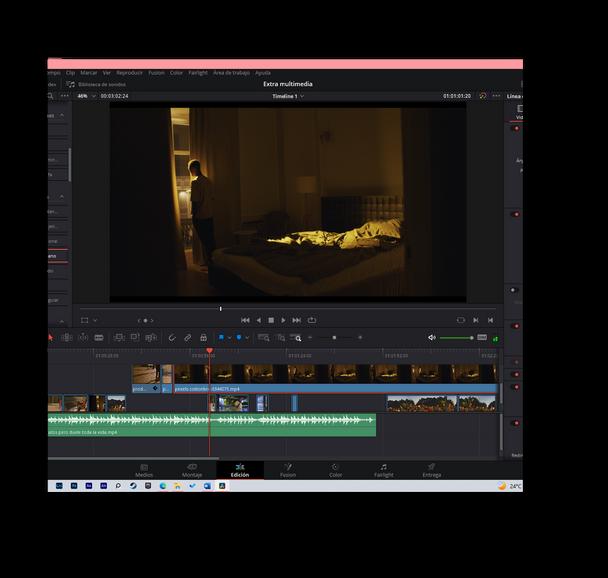Click the red timeline playhead handle
608x578 pixels.
tap(209, 351)
